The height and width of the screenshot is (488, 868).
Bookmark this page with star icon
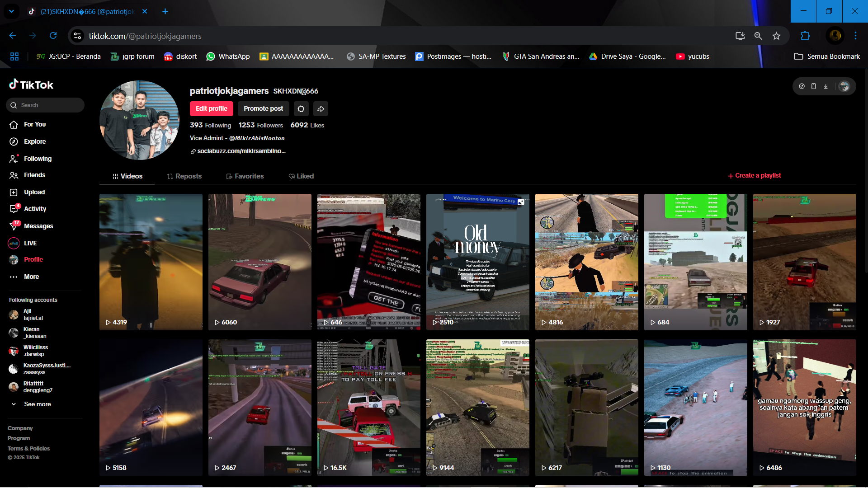[776, 36]
